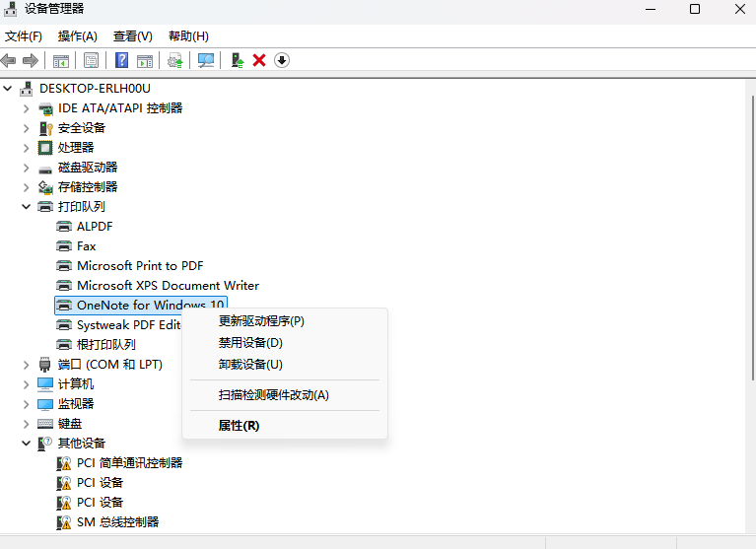The height and width of the screenshot is (549, 756).
Task: Click the 计算机 monitor icon
Action: pyautogui.click(x=45, y=384)
